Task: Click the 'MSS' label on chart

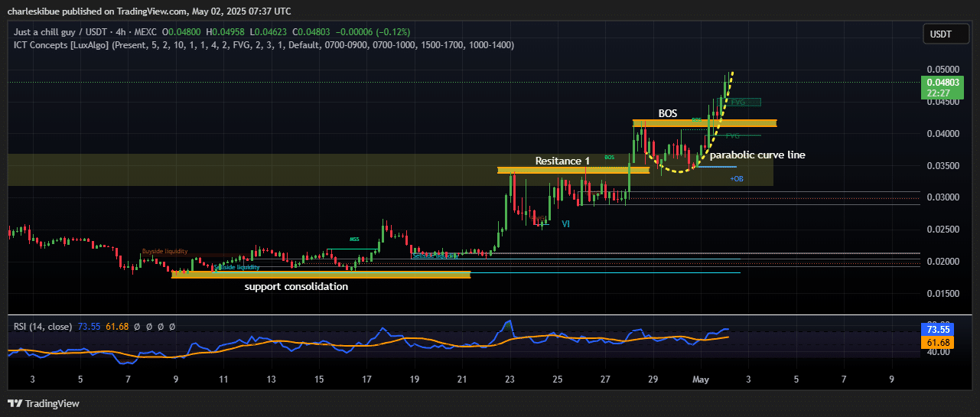Action: pyautogui.click(x=355, y=239)
